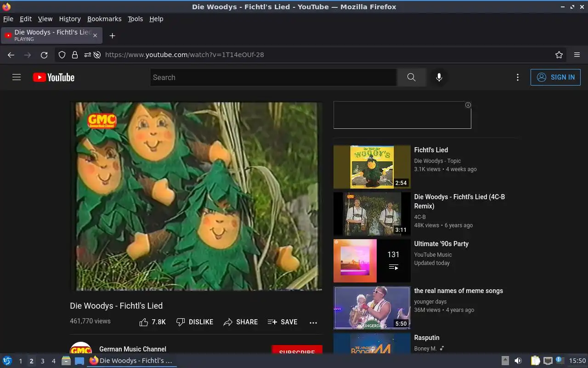The image size is (588, 368).
Task: Click the Firefox taskbar window entry
Action: click(x=132, y=361)
